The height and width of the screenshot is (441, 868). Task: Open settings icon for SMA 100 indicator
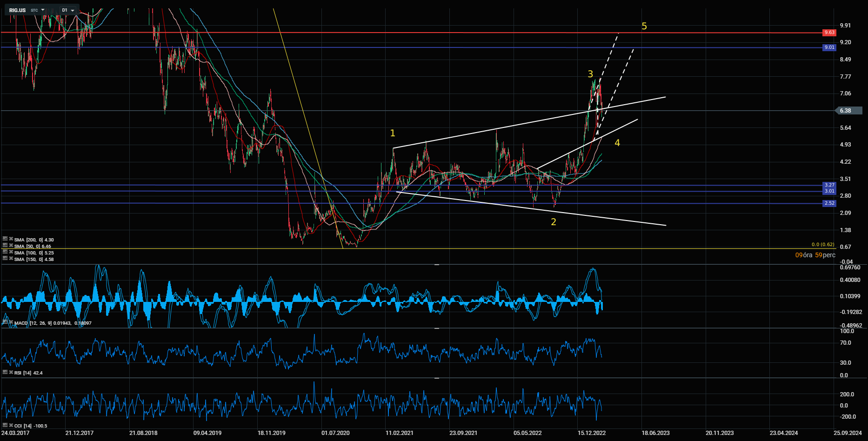click(5, 251)
